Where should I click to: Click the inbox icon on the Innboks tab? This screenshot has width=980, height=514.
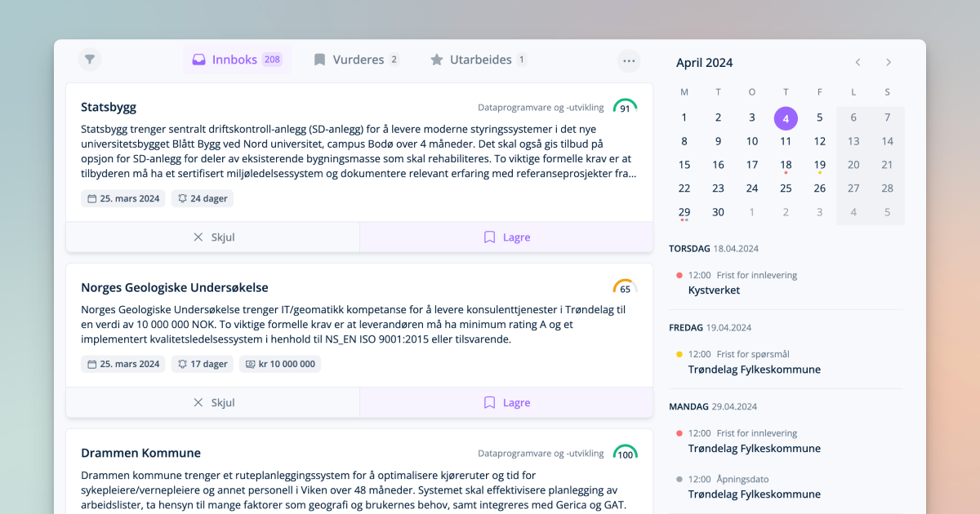point(198,60)
